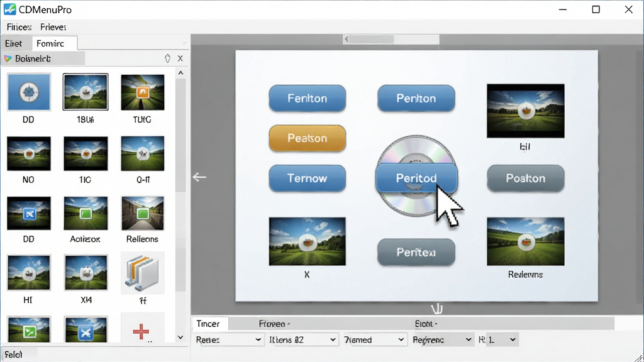
Task: Click the horizontal scrollbar left arrow
Action: (347, 40)
